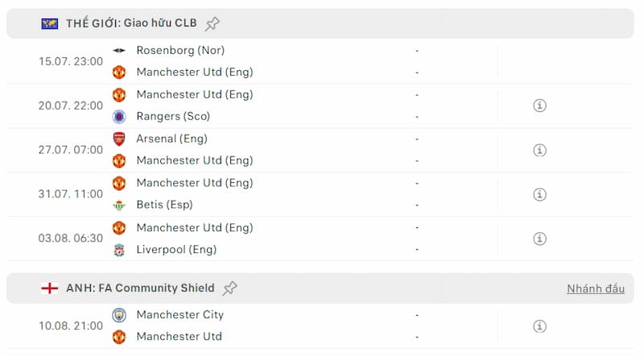Select the Rosenborg (Nor) team name
Image resolution: width=644 pixels, height=357 pixels.
(180, 50)
